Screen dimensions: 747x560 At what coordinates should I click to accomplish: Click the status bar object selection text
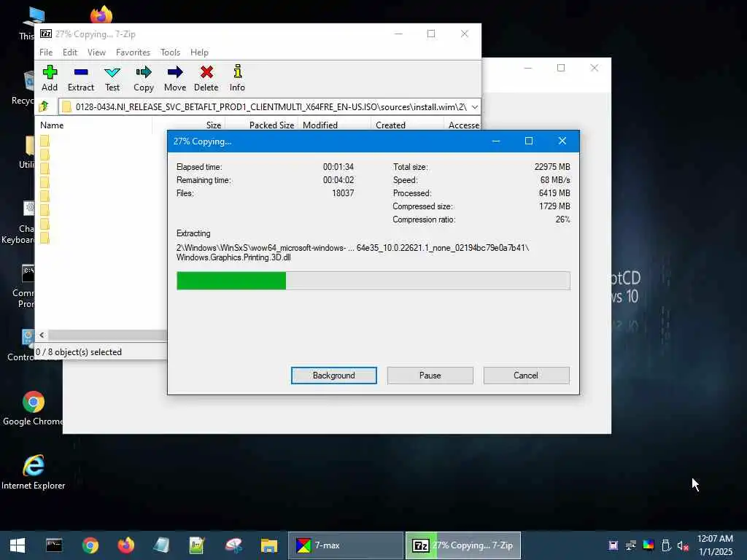(79, 352)
